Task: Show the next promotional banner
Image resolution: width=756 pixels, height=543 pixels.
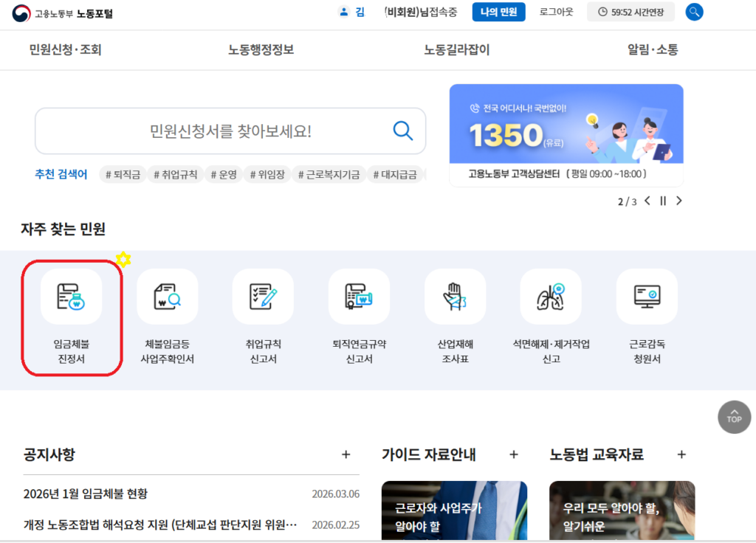Action: [x=679, y=200]
